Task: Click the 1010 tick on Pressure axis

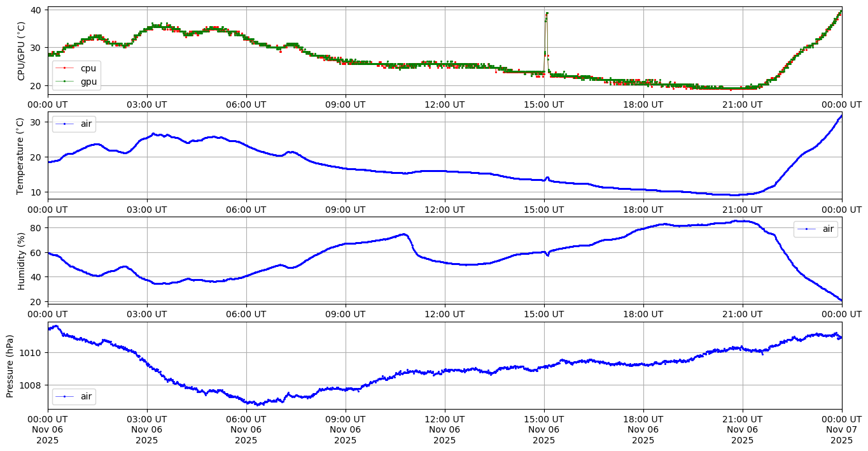Action: click(31, 352)
